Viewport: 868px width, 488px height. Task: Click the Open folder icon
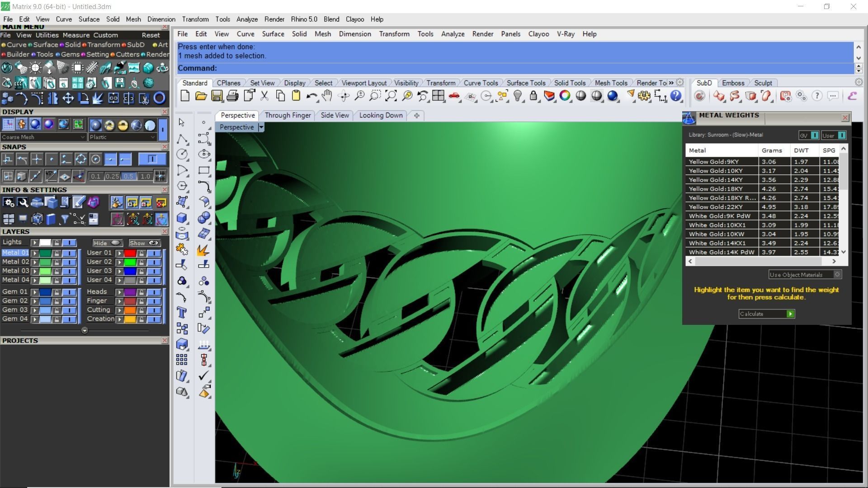[x=201, y=96]
